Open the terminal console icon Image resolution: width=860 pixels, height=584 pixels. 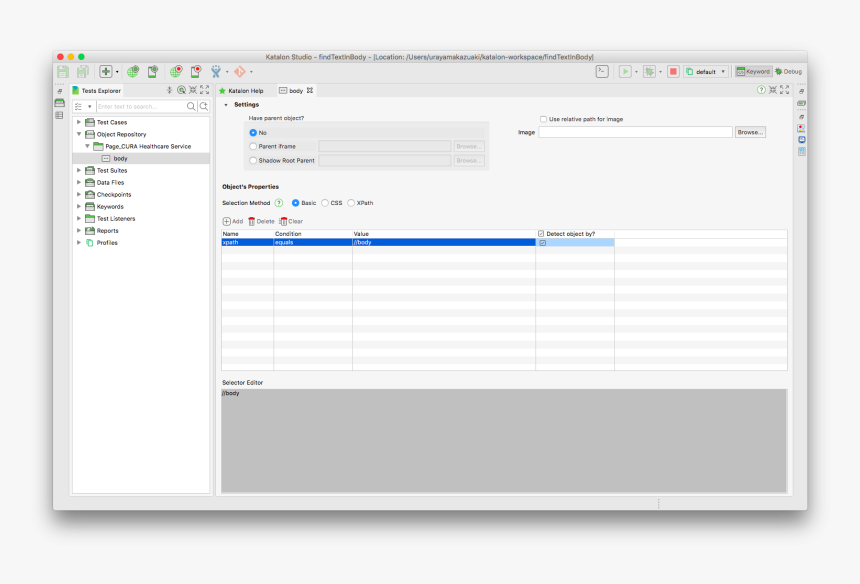[601, 72]
